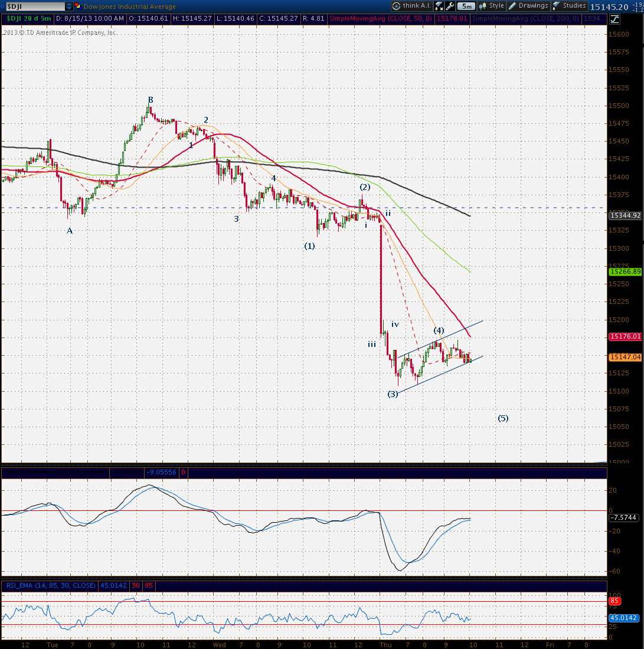Click the 15344.92 price tag on axis

pos(625,215)
